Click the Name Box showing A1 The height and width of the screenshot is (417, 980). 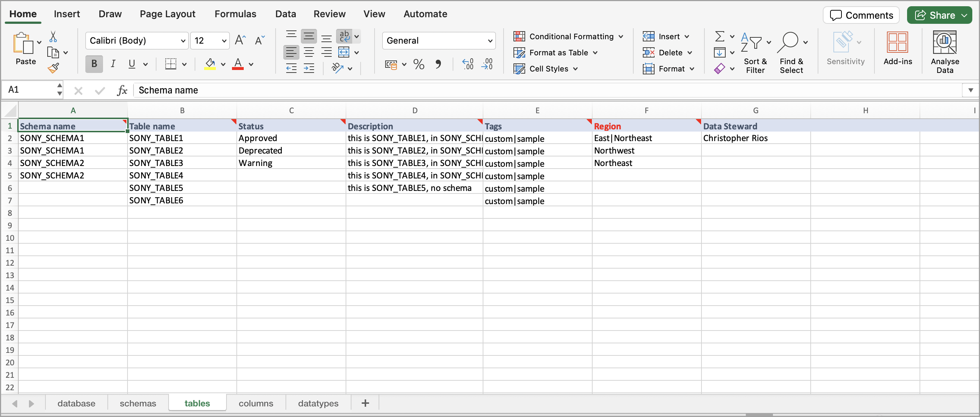pos(29,90)
